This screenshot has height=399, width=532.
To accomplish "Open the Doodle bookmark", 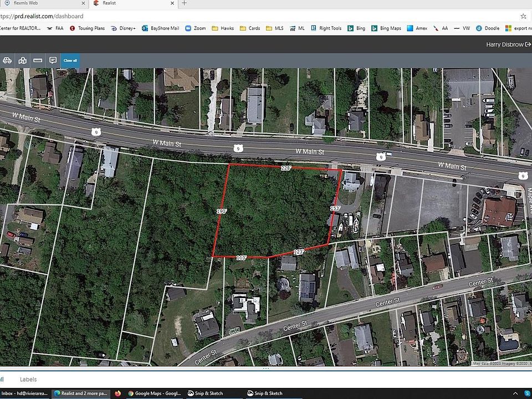I will [x=488, y=28].
